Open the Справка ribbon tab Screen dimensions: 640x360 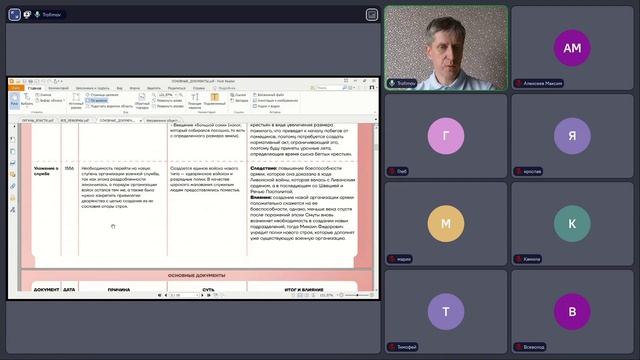199,88
